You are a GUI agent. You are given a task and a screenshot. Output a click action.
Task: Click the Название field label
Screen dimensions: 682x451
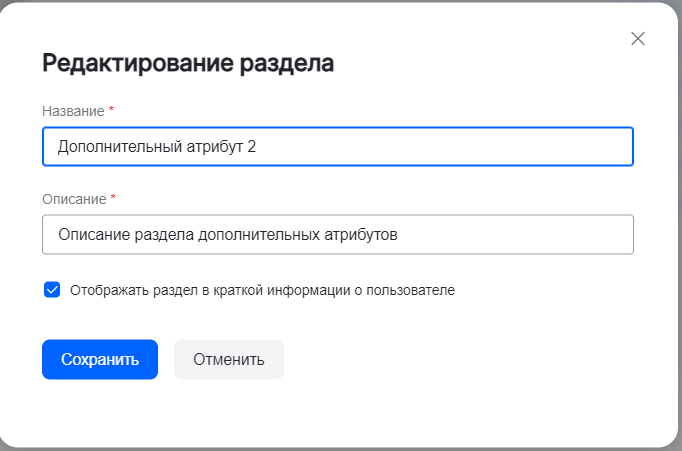pos(73,110)
